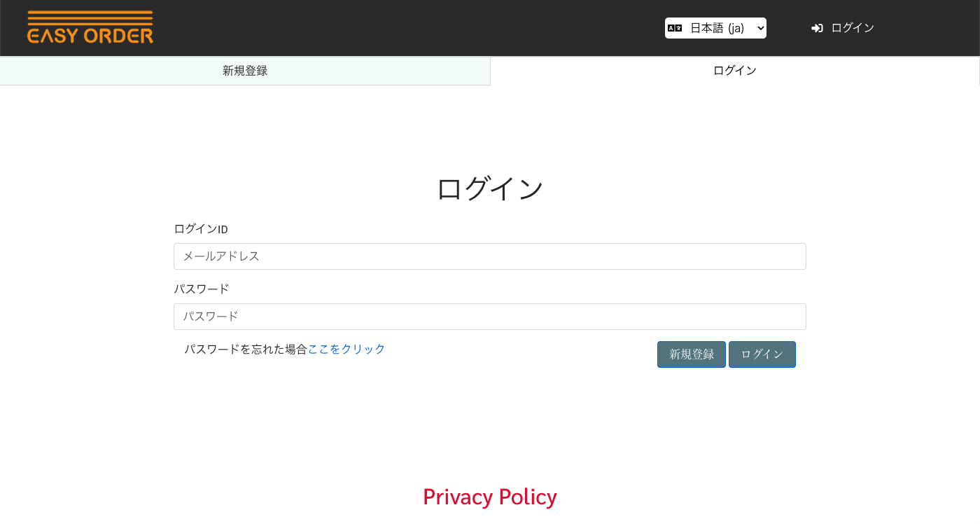Click the パスワード label above the field
The height and width of the screenshot is (524, 980).
coord(202,289)
